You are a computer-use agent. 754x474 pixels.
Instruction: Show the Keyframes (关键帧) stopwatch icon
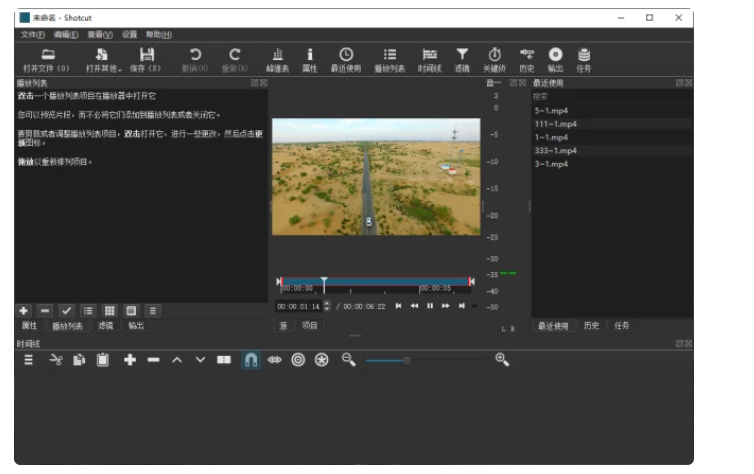click(x=494, y=55)
